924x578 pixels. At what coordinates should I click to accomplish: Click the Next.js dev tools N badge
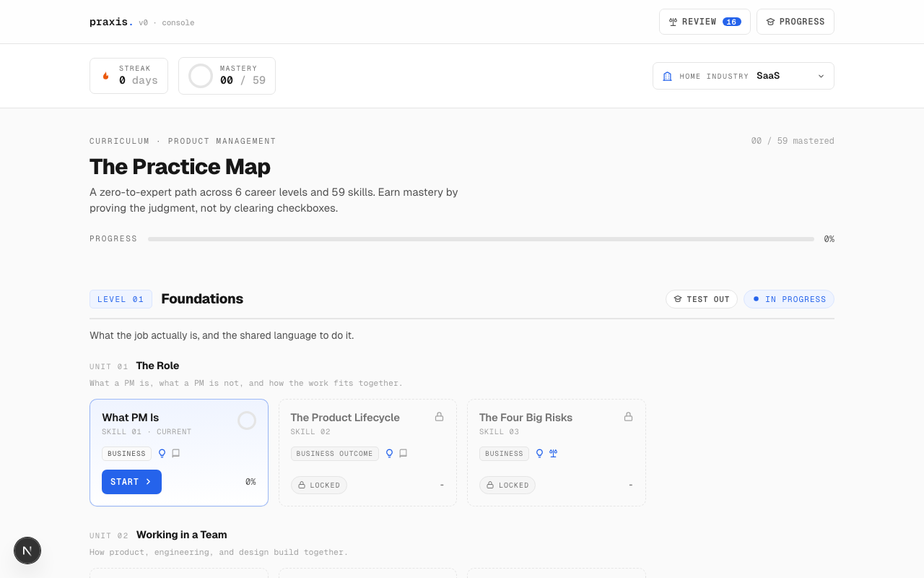pyautogui.click(x=27, y=551)
